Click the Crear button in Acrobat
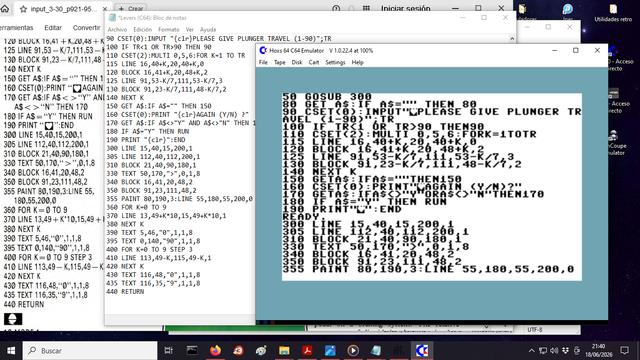The width and height of the screenshot is (640, 360). 130,8
